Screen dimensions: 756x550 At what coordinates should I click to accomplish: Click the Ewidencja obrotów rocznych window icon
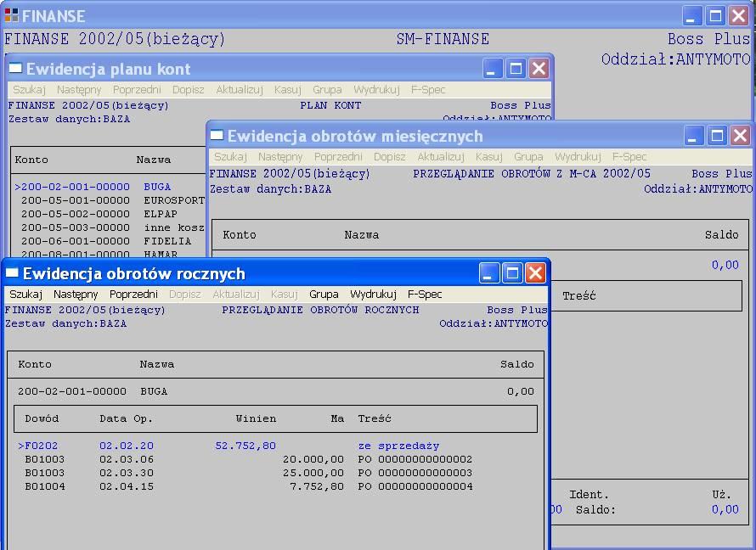click(x=12, y=273)
